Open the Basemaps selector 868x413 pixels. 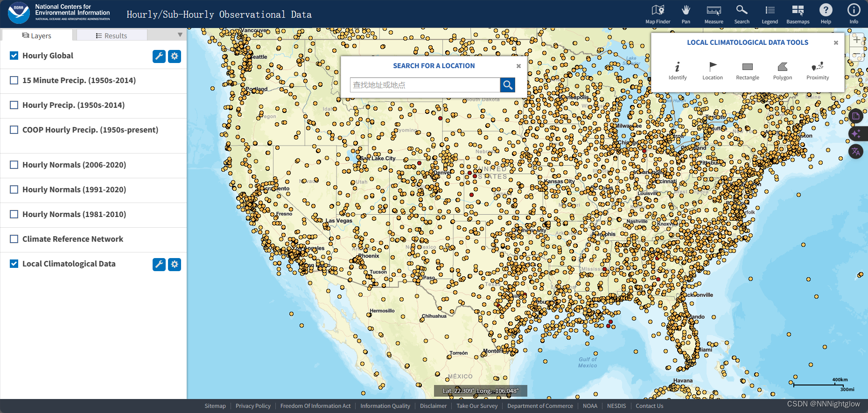[798, 14]
